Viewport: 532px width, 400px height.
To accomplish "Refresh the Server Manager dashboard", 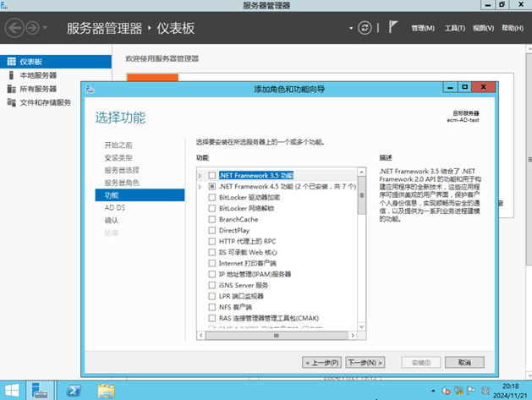I will tap(365, 28).
